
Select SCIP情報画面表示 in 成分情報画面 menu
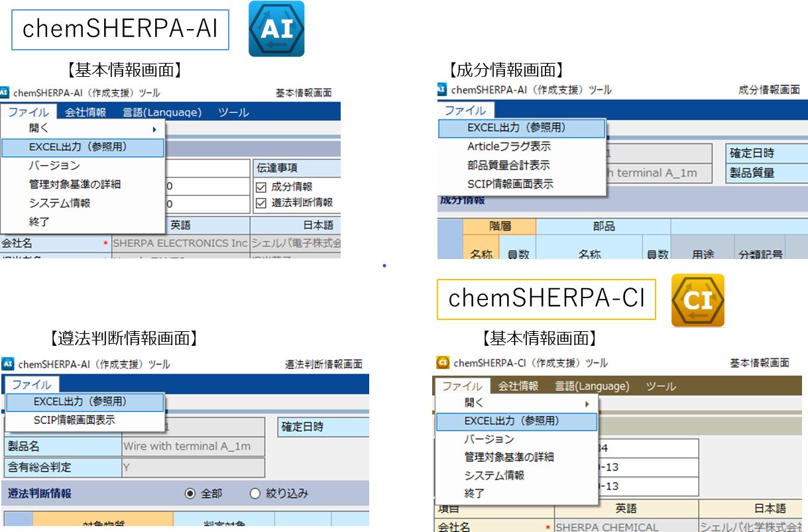click(522, 184)
